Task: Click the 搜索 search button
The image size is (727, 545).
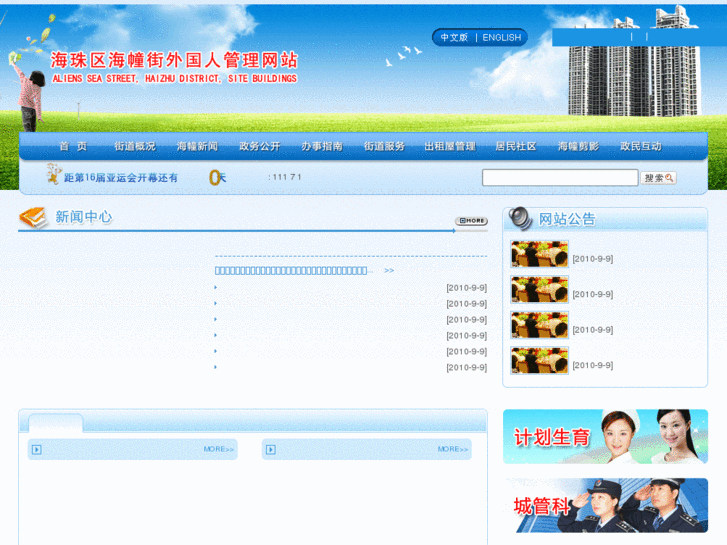Action: tap(658, 178)
